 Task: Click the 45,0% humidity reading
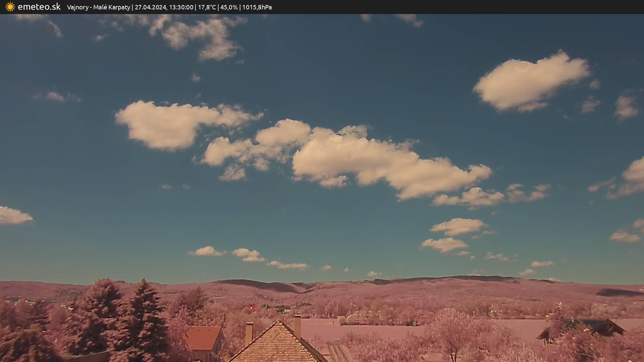point(229,7)
